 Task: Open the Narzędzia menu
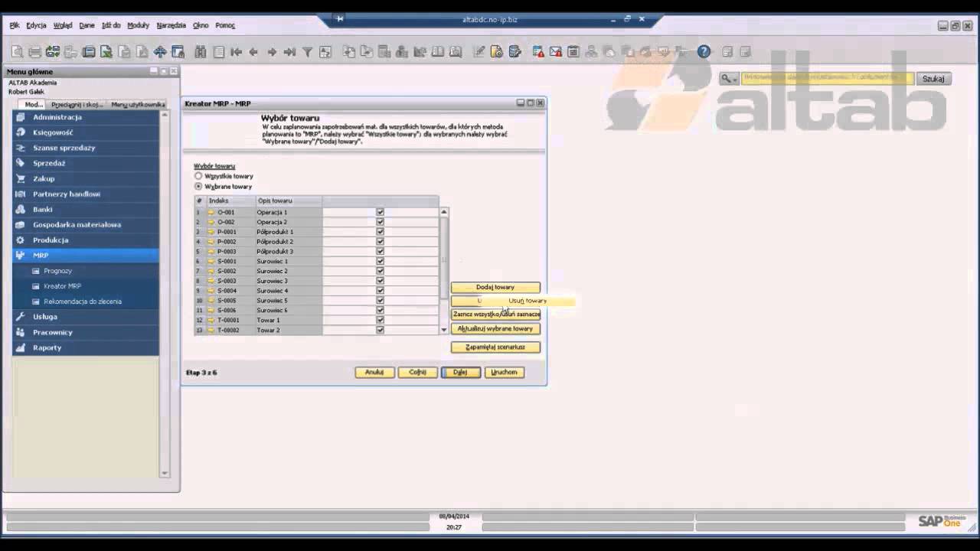tap(171, 25)
